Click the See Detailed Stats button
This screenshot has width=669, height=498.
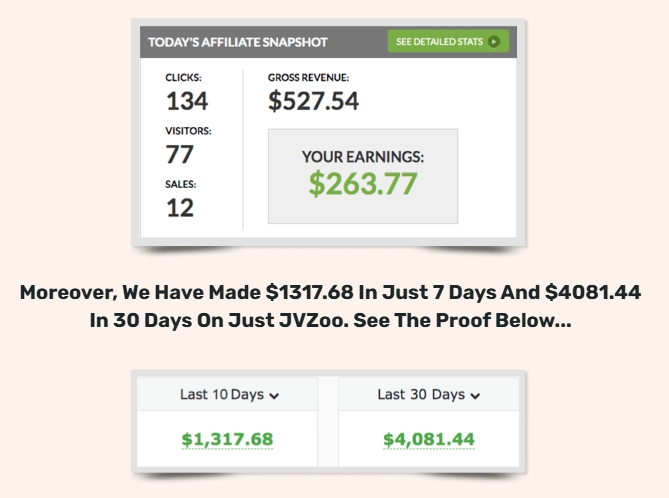point(448,41)
